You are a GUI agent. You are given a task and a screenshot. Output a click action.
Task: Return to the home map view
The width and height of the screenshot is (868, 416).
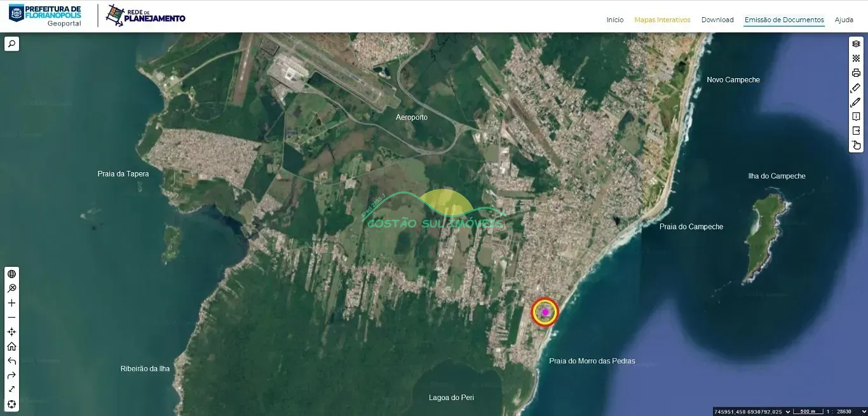[x=11, y=347]
